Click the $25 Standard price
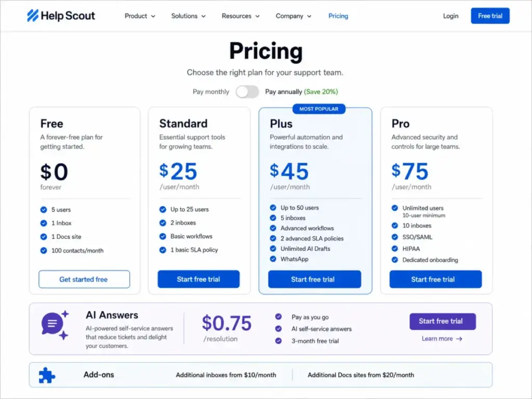532x399 pixels. (x=178, y=171)
